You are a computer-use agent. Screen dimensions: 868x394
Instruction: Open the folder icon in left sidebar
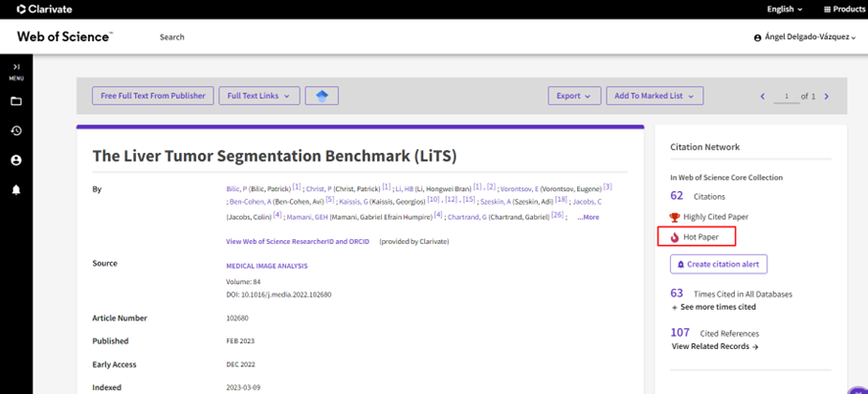(x=16, y=101)
